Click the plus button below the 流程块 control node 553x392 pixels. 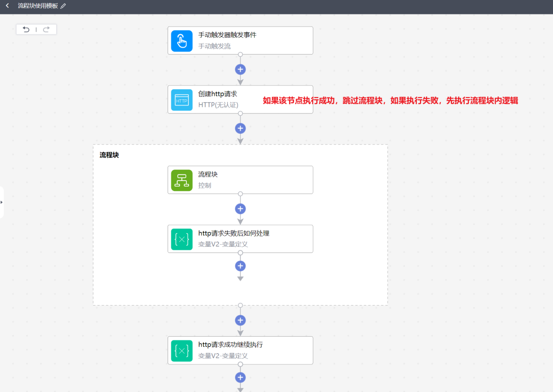pyautogui.click(x=240, y=208)
